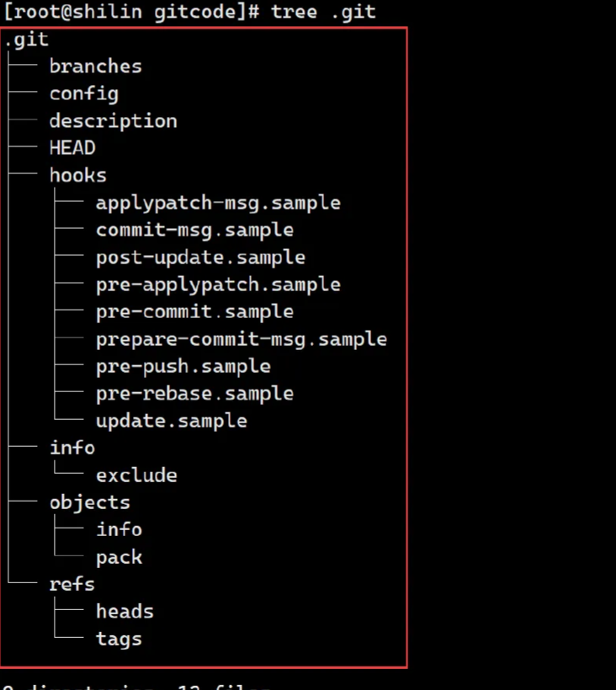Select pre-push.sample in hooks list
This screenshot has width=616, height=690.
[x=183, y=367]
